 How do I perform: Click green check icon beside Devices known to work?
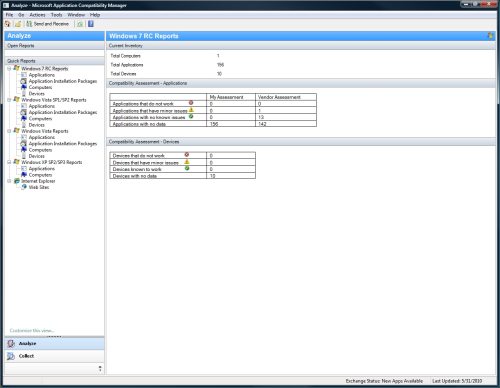tap(187, 168)
